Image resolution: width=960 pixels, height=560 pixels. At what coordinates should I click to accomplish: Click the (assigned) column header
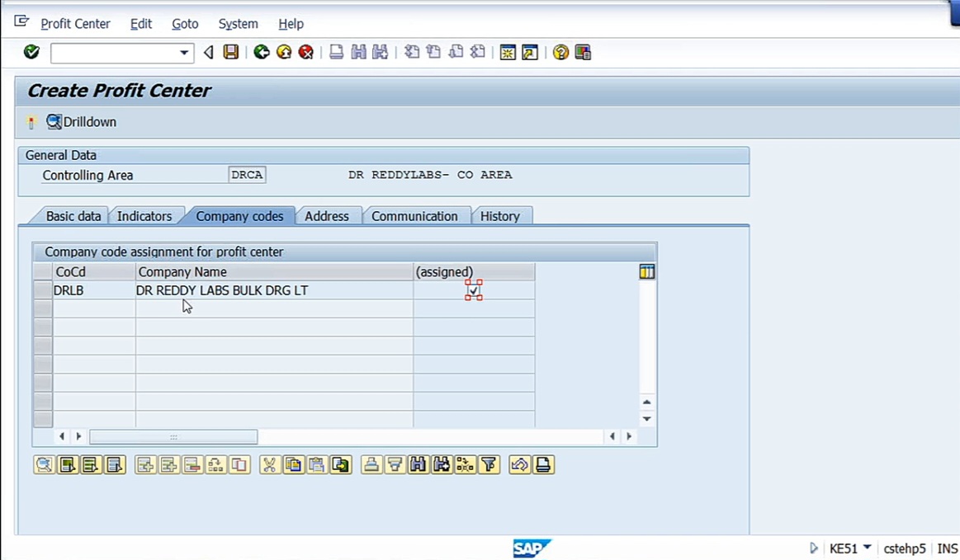click(474, 271)
